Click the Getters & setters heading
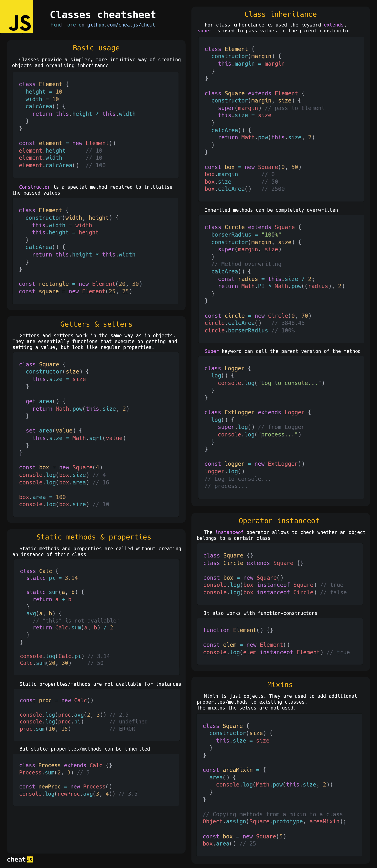The width and height of the screenshot is (377, 868). (x=96, y=324)
